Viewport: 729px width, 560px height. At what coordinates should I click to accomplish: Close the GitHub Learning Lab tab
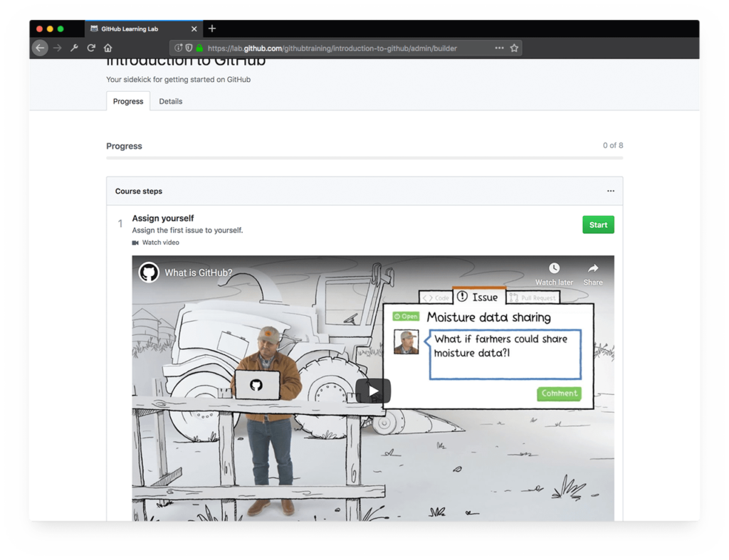point(194,28)
